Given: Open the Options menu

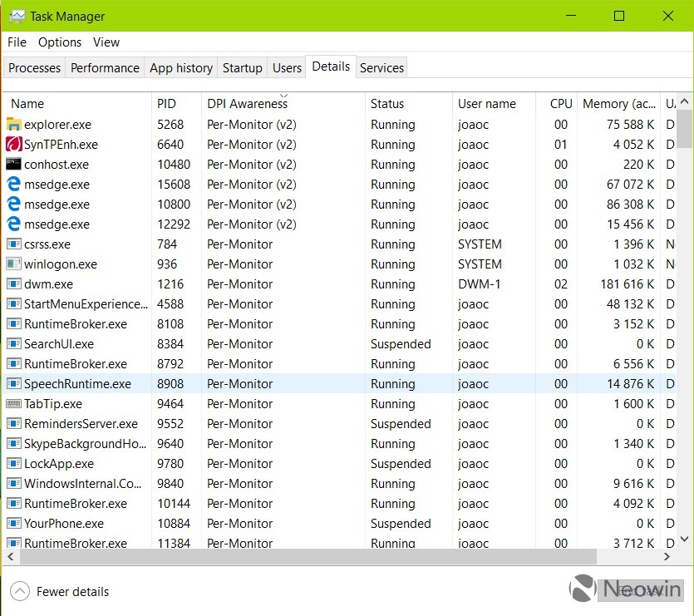Looking at the screenshot, I should tap(60, 42).
